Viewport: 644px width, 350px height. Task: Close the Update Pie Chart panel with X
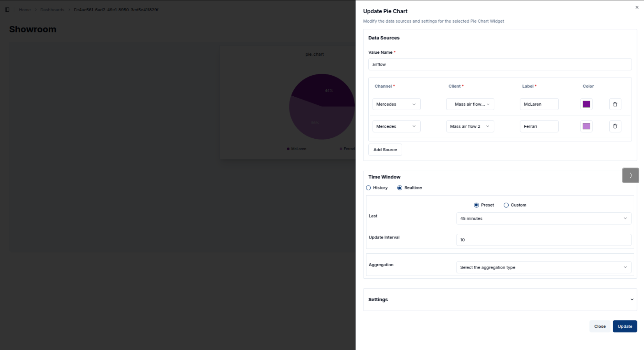[x=637, y=7]
